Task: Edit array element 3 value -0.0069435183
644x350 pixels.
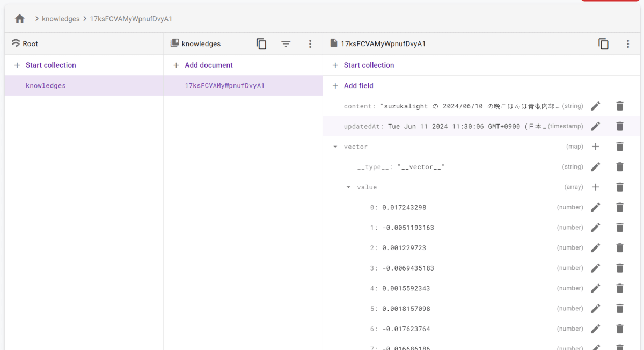Action: (595, 268)
